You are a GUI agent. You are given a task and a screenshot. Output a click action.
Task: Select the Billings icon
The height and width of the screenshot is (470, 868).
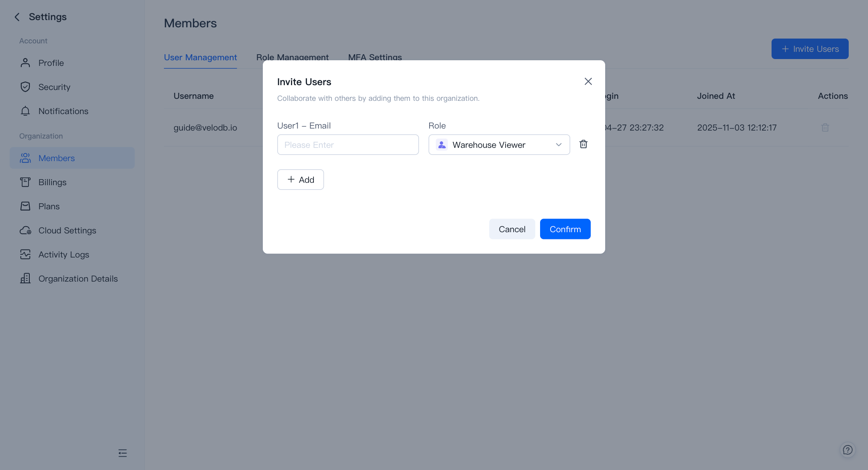pyautogui.click(x=25, y=182)
